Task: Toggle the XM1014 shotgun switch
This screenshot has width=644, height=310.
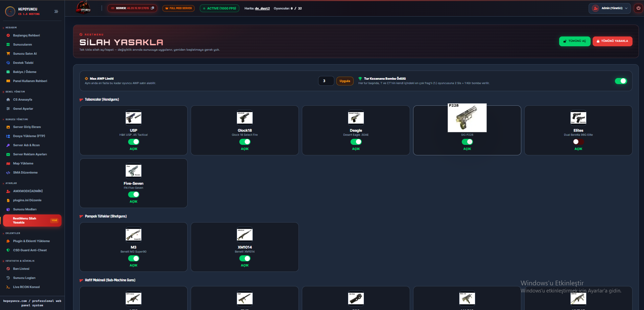Action: 245,258
